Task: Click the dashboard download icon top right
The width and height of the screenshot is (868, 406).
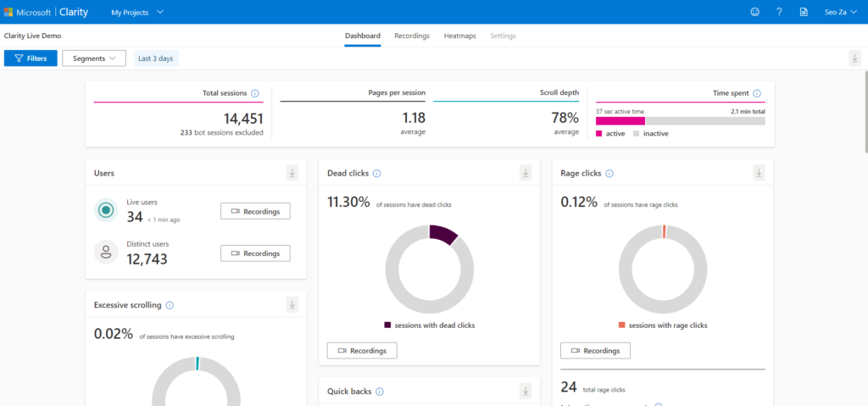Action: 854,58
